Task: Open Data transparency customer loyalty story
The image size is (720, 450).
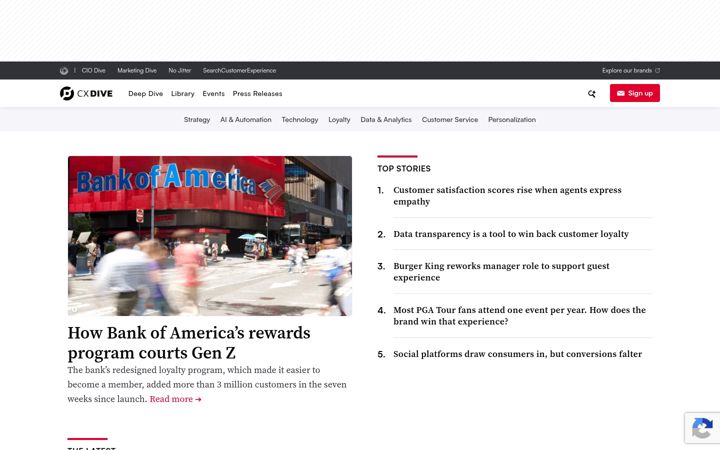Action: [x=511, y=234]
